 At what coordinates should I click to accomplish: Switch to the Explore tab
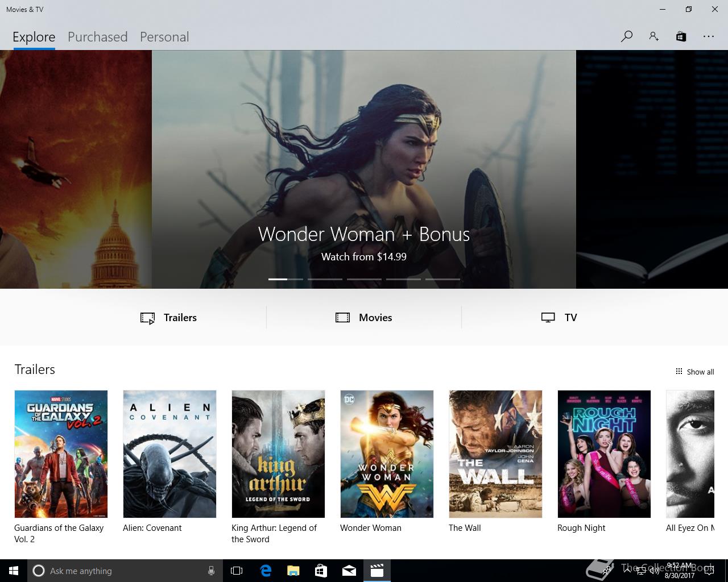click(34, 37)
